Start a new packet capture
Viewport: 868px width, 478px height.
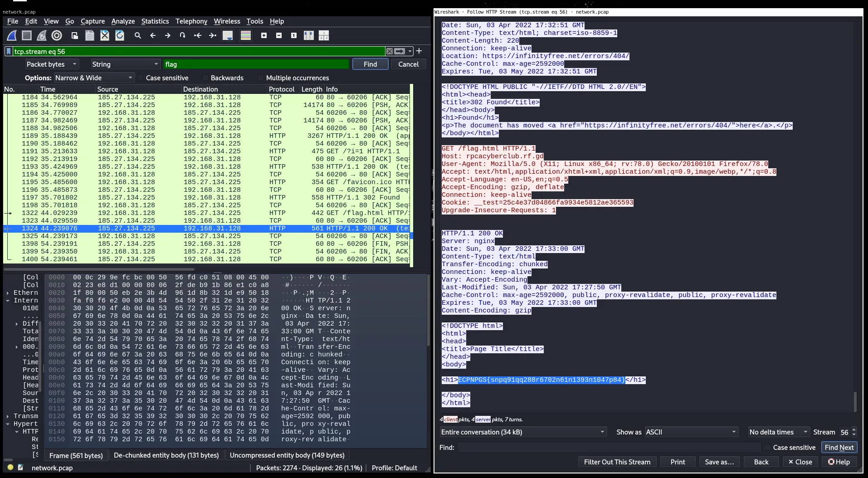(x=11, y=35)
